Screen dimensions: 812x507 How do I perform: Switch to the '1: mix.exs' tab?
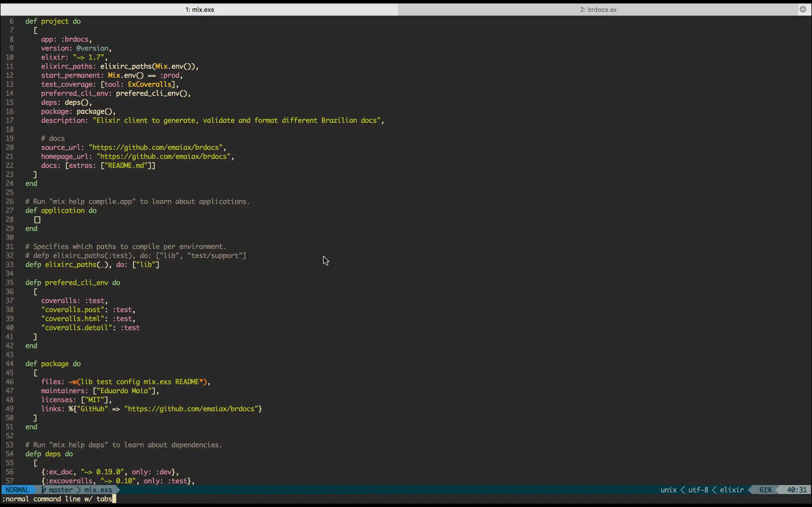coord(199,9)
